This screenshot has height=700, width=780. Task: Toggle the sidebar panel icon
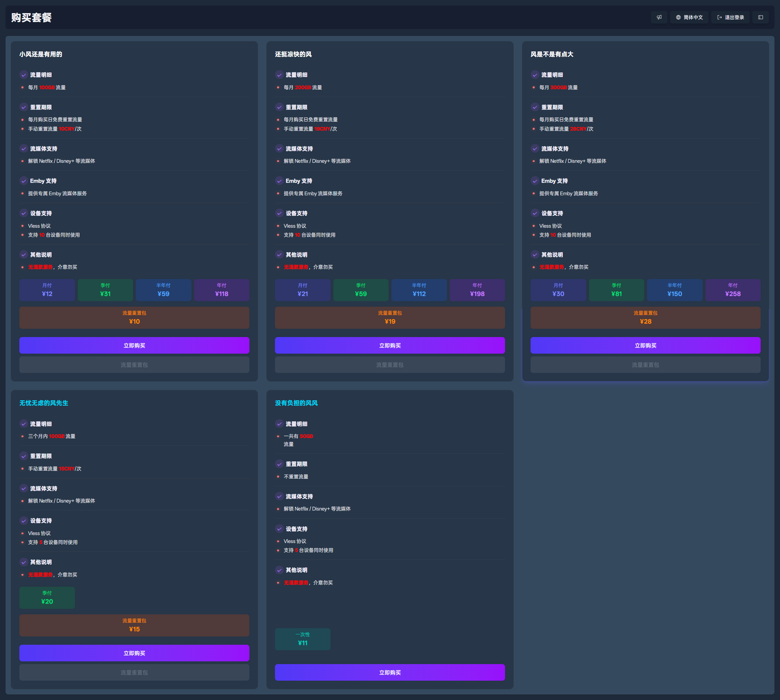[760, 17]
